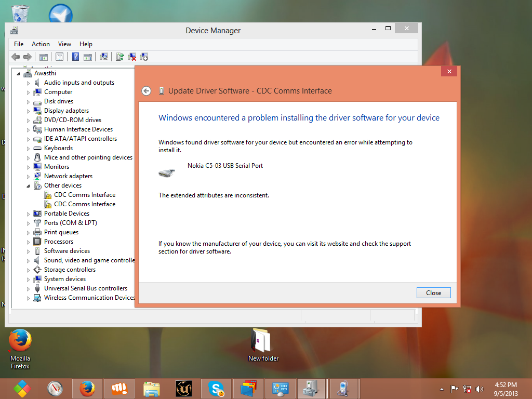
Task: Click the Uninstall device toolbar icon
Action: click(x=132, y=57)
